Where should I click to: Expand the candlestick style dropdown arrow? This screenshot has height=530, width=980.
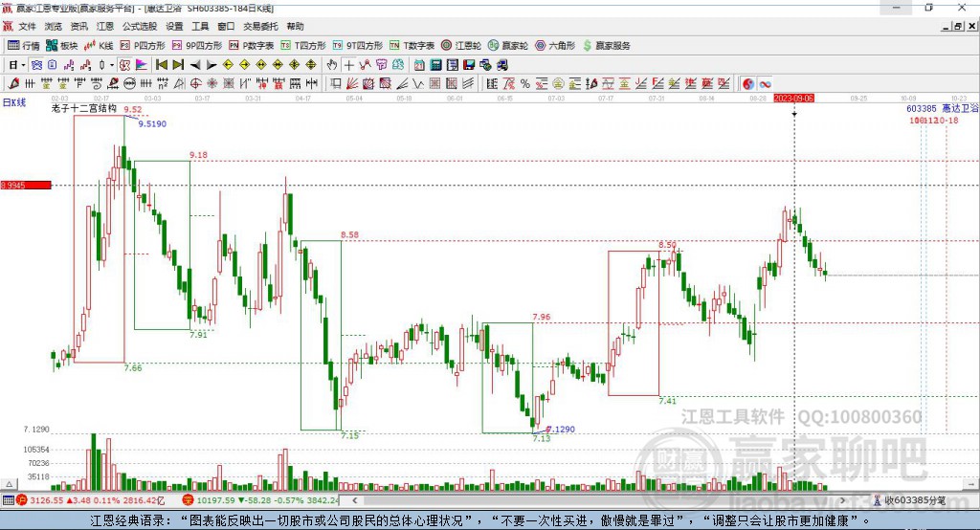[x=112, y=64]
